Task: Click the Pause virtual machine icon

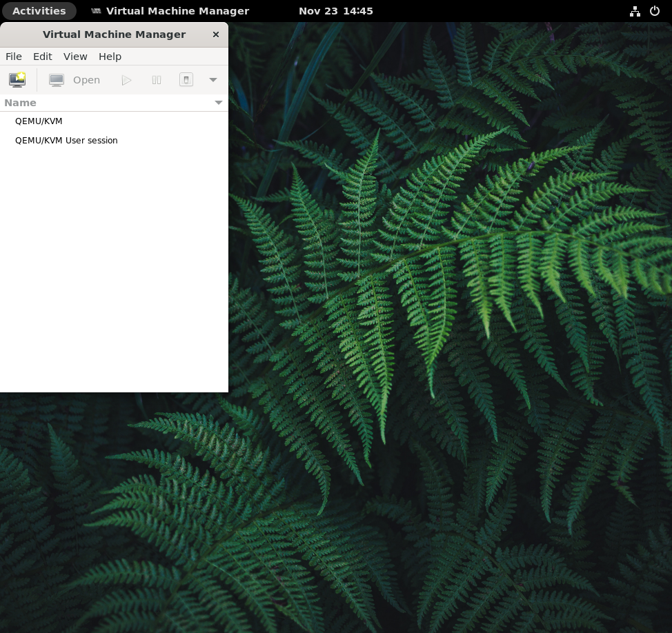Action: click(156, 79)
